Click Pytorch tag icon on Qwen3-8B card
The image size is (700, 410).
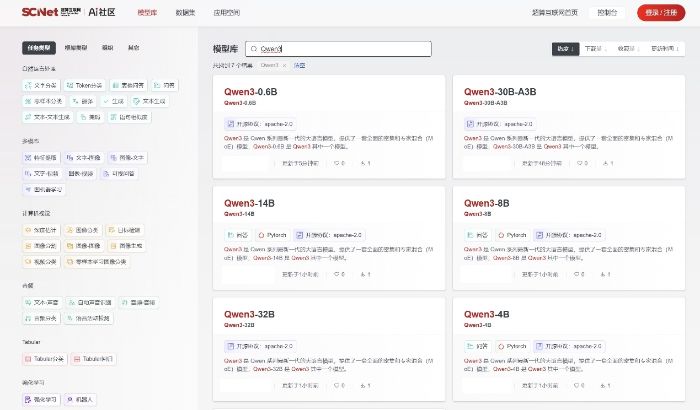[x=502, y=235]
